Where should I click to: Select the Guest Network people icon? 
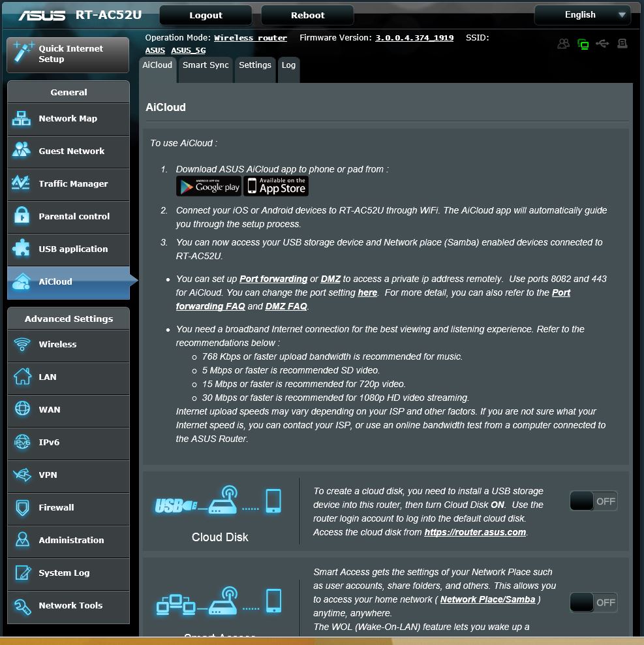click(x=22, y=149)
